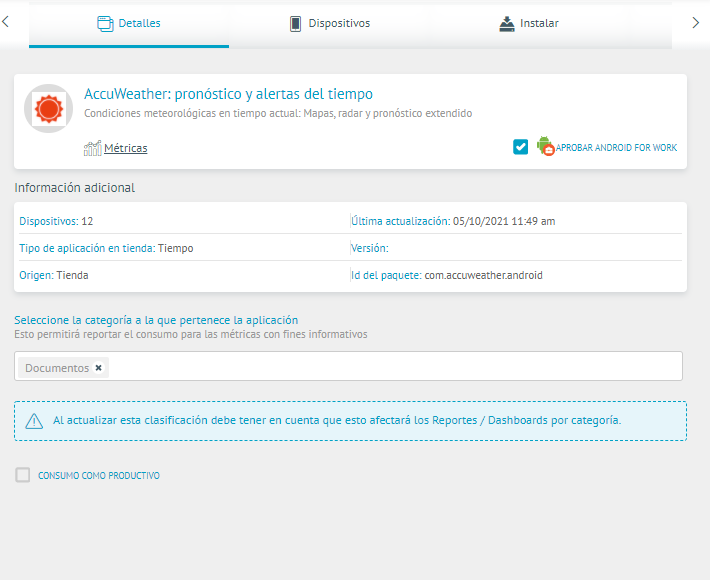The width and height of the screenshot is (710, 580).
Task: Open the Métricas link
Action: [x=125, y=148]
